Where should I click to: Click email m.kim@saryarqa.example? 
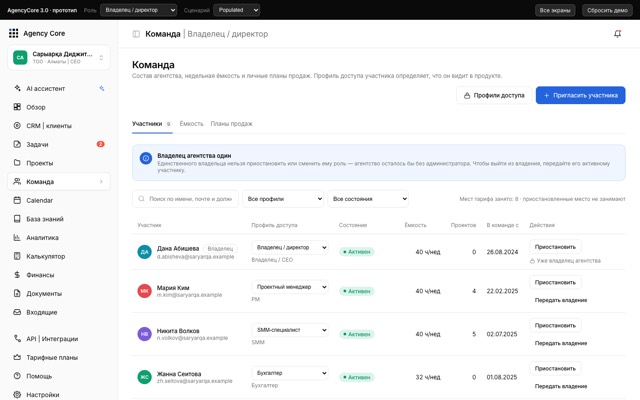tap(189, 295)
